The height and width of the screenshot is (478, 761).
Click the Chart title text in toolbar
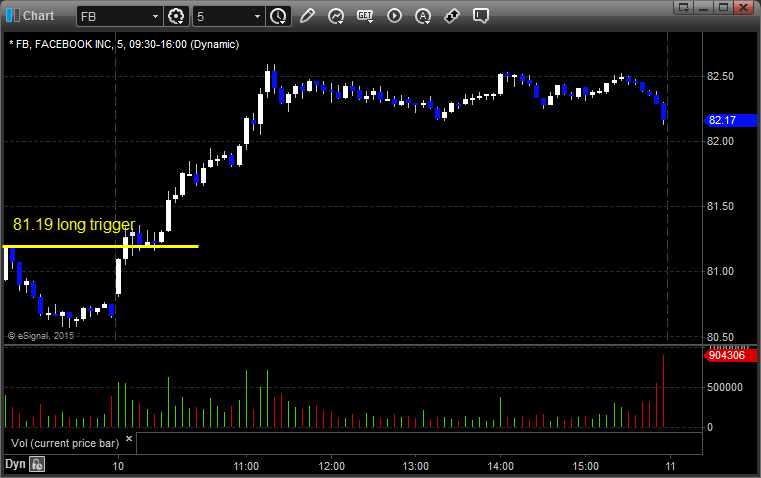click(x=38, y=16)
